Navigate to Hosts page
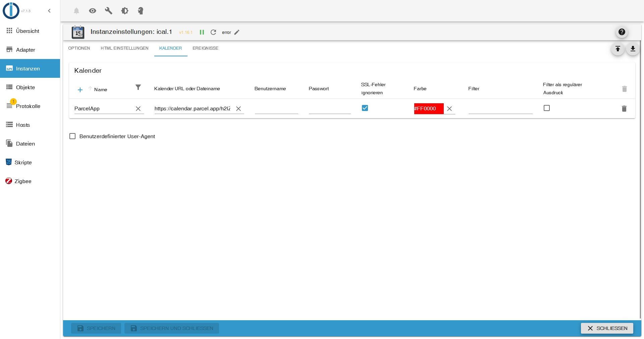This screenshot has height=339, width=644. point(30,125)
